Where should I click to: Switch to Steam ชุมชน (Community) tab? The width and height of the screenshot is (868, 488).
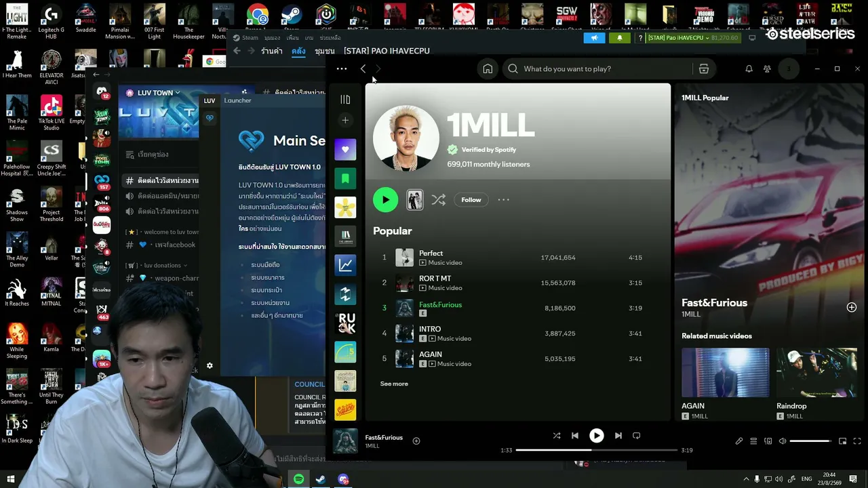tap(325, 51)
